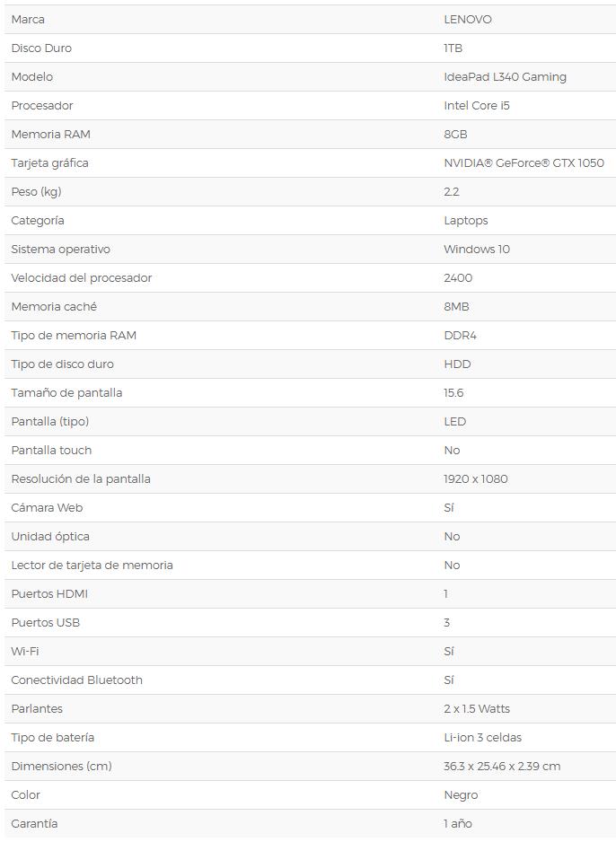This screenshot has width=616, height=842.
Task: Click Lector de tarjeta de memoria label
Action: [x=92, y=565]
